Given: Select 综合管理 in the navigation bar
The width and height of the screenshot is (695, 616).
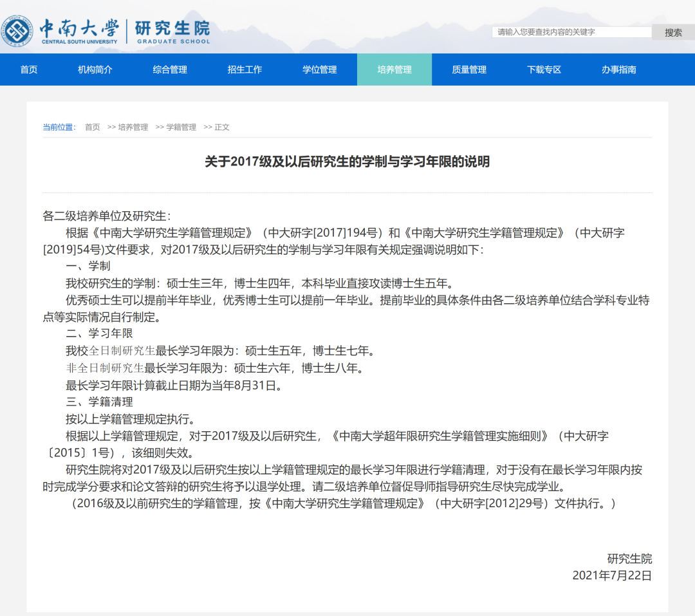Looking at the screenshot, I should [x=170, y=70].
